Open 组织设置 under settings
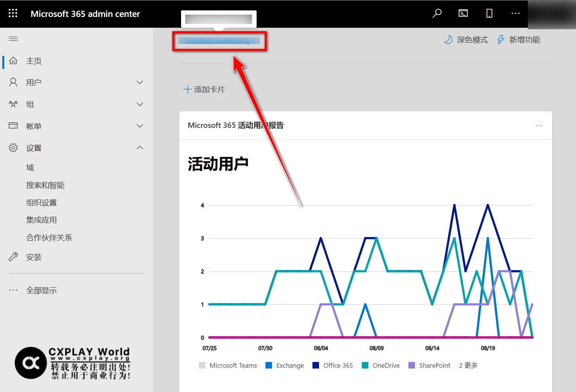 (42, 203)
